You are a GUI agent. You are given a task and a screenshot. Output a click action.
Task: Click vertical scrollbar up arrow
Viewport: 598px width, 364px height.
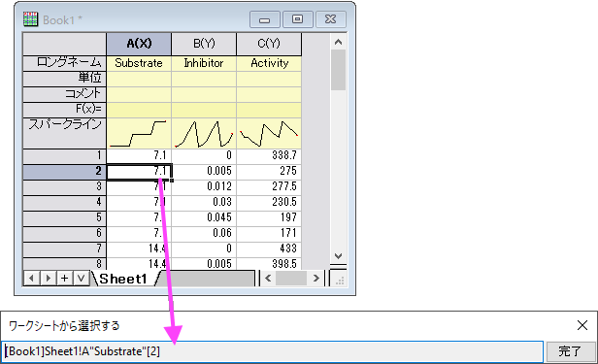(x=338, y=42)
